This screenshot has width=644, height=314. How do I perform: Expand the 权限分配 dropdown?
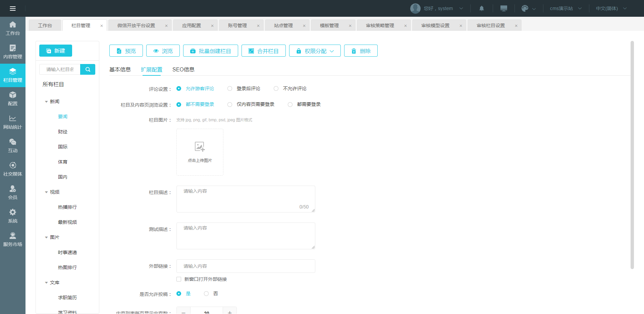coord(315,51)
